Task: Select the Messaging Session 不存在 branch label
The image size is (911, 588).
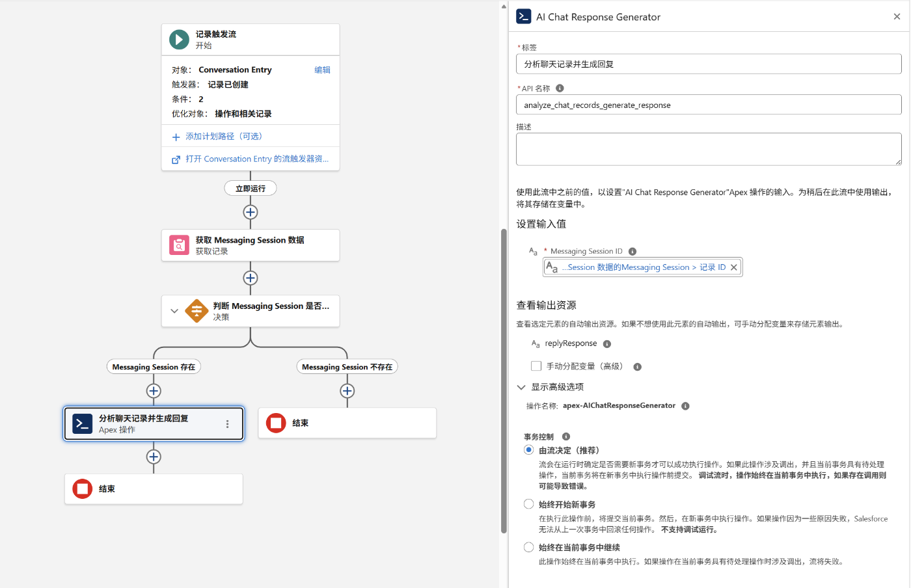Action: coord(347,367)
